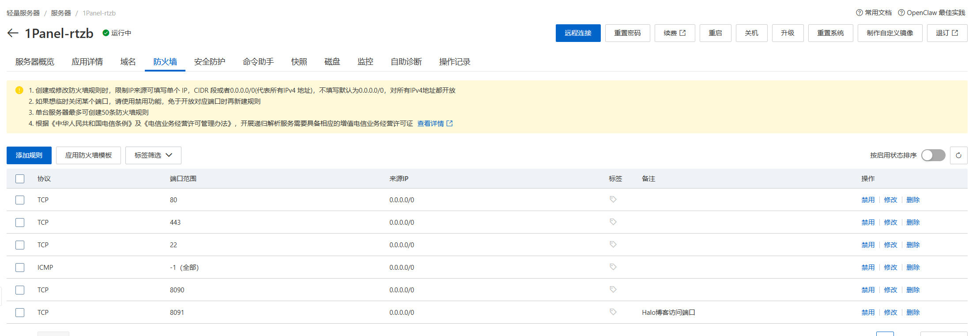Go to 服务器 in the breadcrumb
Screen dimensions: 980x336
[61, 13]
